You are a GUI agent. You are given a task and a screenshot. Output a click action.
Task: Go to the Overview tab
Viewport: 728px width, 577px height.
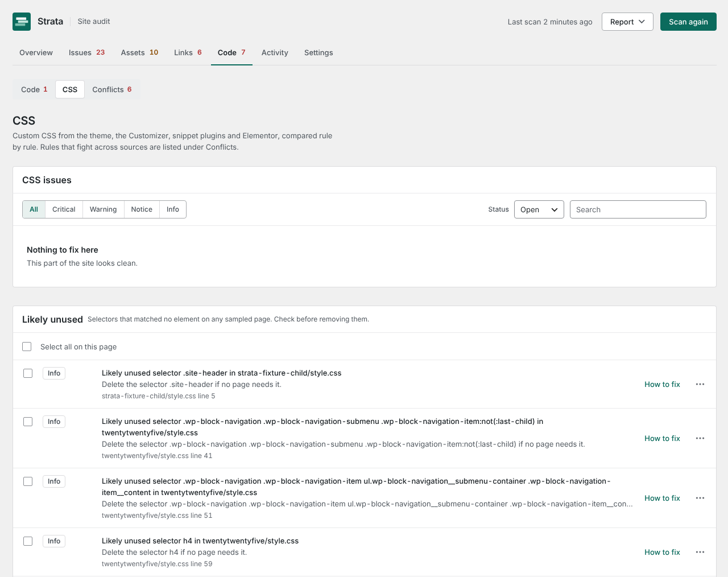coord(36,52)
